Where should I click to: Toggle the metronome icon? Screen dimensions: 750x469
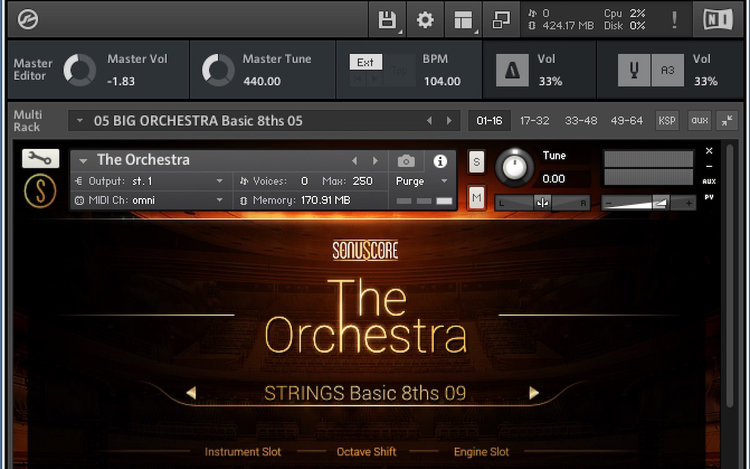point(512,70)
